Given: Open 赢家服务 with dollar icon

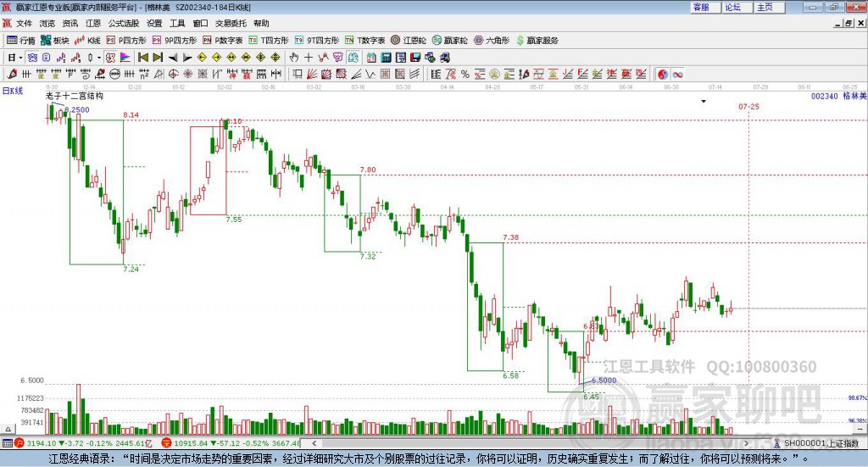Looking at the screenshot, I should point(537,41).
